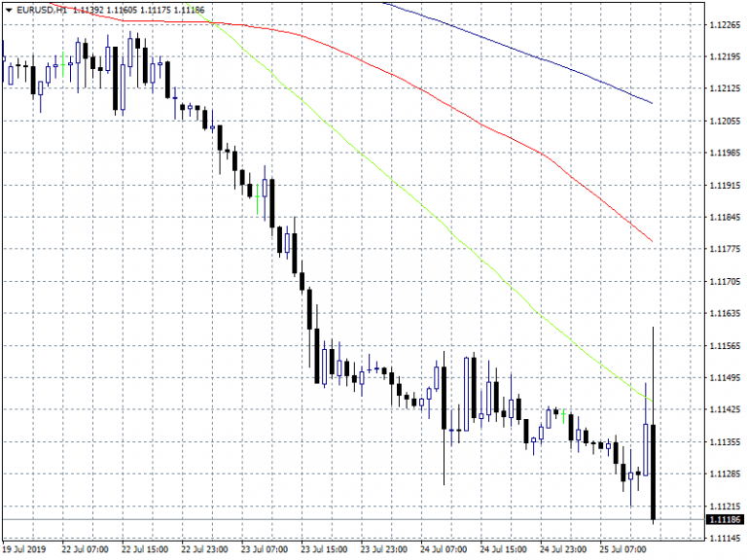Click the 23 Jul 07:00 time label
The image size is (747, 560).
263,548
